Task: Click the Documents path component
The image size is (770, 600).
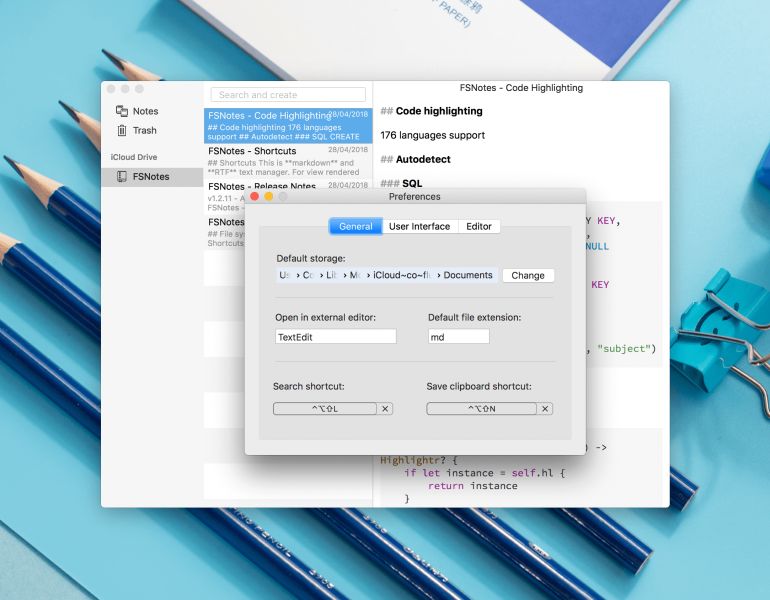Action: click(468, 275)
